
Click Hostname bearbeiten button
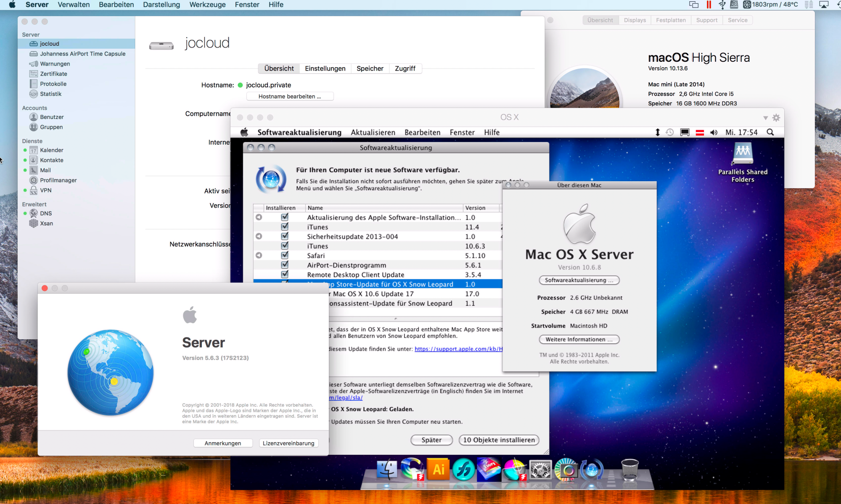(290, 97)
